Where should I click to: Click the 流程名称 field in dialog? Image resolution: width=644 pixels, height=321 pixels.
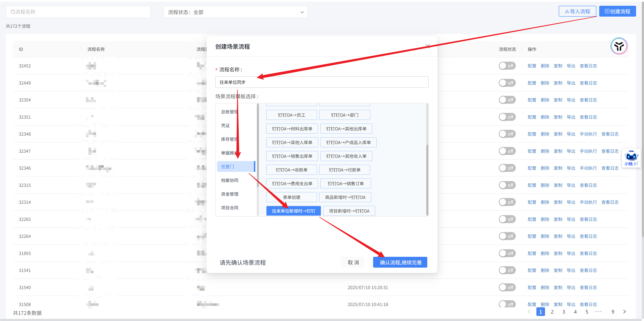[x=321, y=82]
